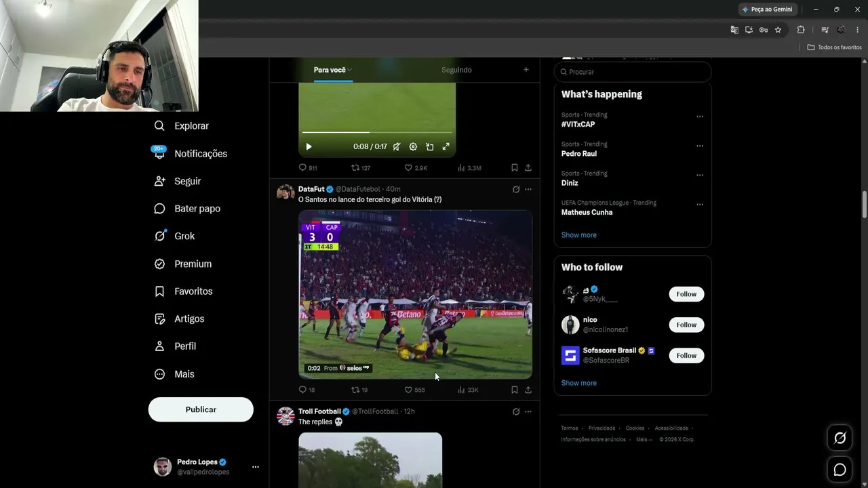
Task: Share the post with 3.3M views
Action: click(x=528, y=168)
